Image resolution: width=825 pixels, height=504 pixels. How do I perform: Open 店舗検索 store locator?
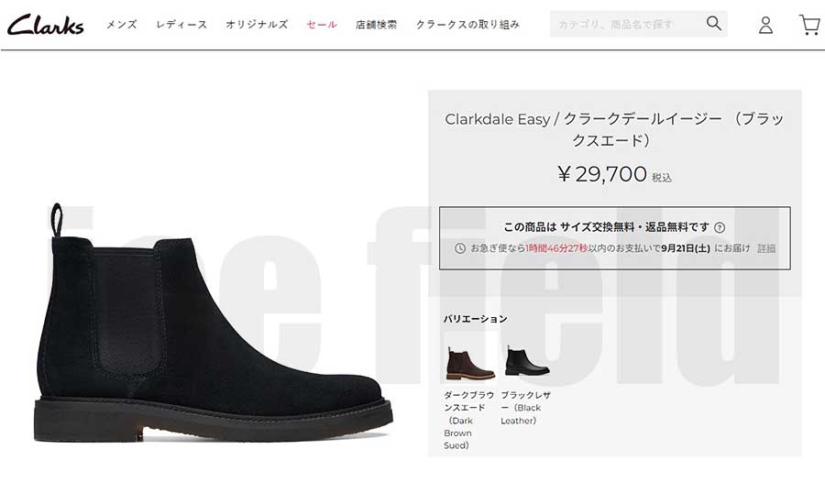point(376,24)
